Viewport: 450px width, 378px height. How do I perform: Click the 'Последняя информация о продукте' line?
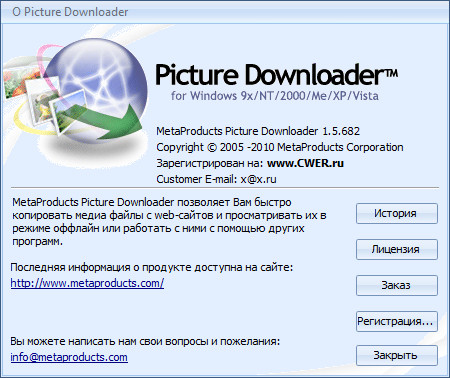coord(152,267)
